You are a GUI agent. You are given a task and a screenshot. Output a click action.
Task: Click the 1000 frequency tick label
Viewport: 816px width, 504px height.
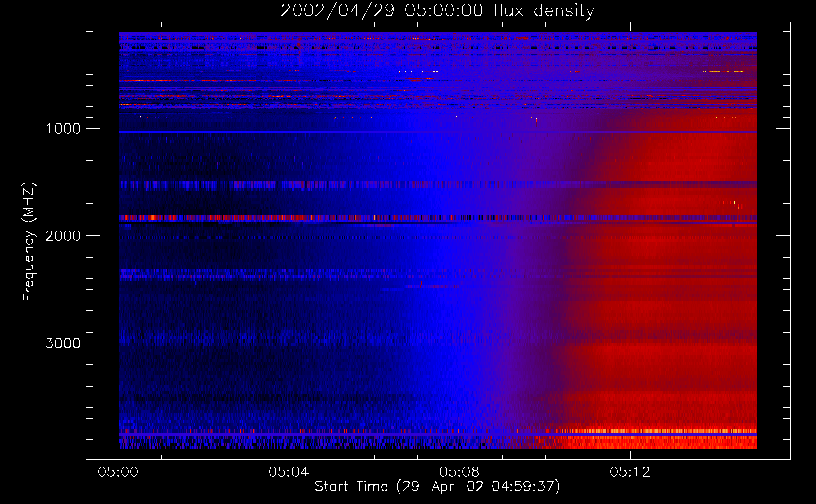pos(63,129)
